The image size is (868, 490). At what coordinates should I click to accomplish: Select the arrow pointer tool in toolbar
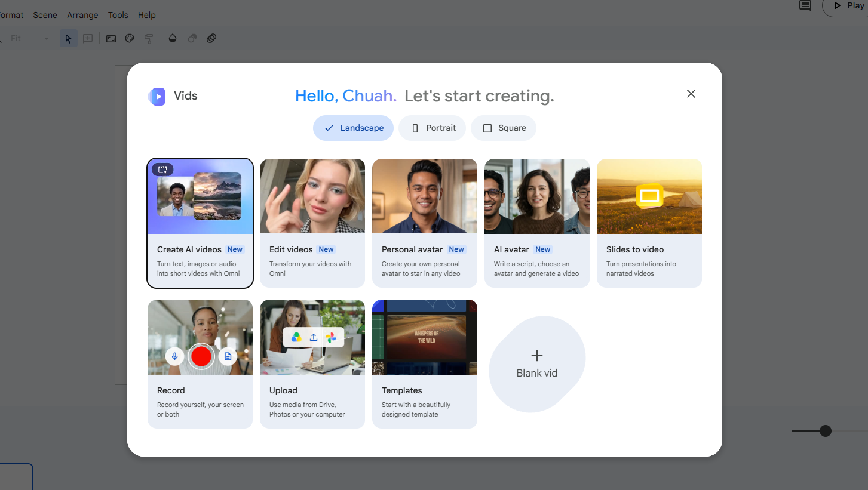point(68,38)
